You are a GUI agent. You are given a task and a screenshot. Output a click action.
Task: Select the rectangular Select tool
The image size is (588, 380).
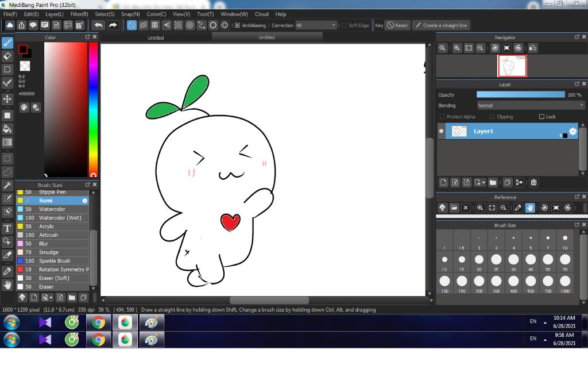[7, 159]
